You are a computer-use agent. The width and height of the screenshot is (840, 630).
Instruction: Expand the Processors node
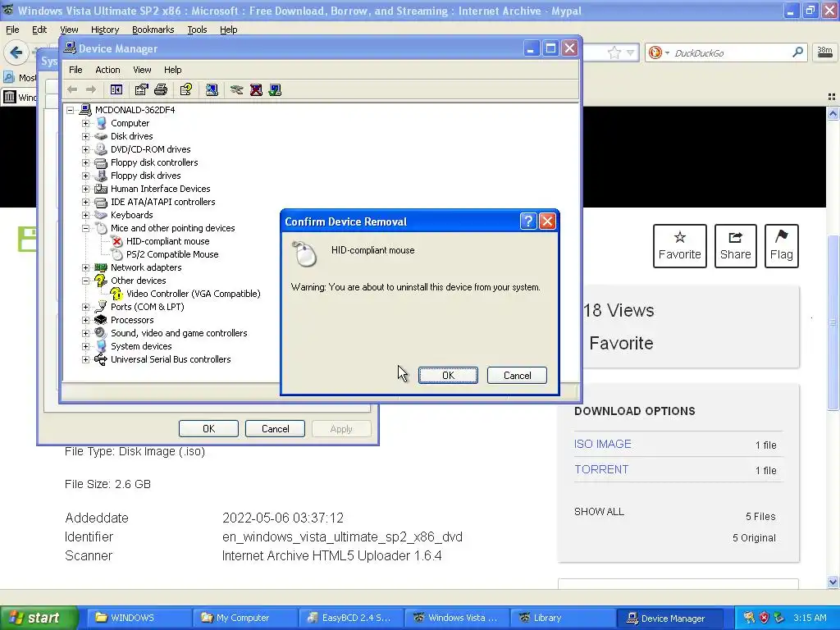coord(85,320)
